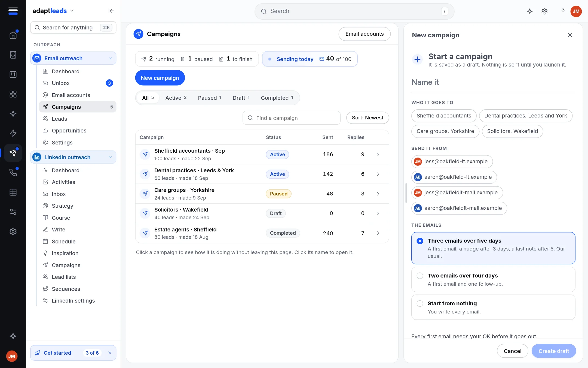Viewport: 588px width, 368px height.
Task: Open the grid apps icon in left rail
Action: pyautogui.click(x=13, y=94)
